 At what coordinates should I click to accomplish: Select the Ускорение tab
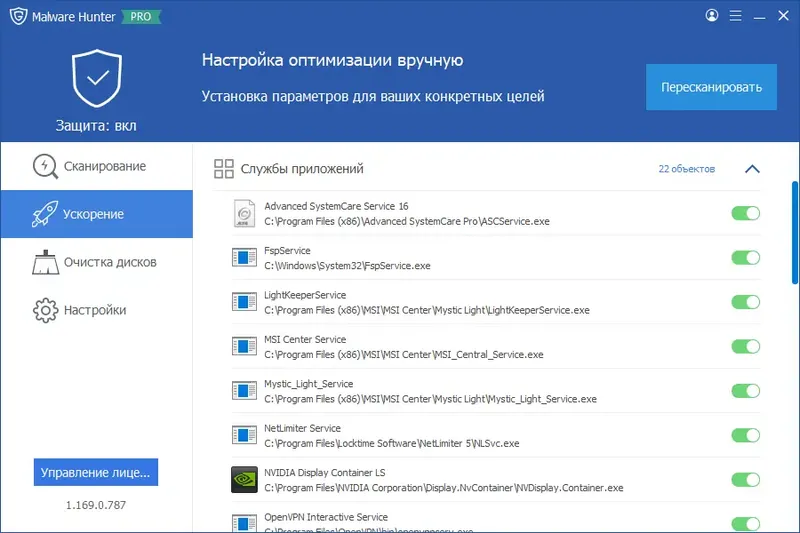click(x=96, y=214)
